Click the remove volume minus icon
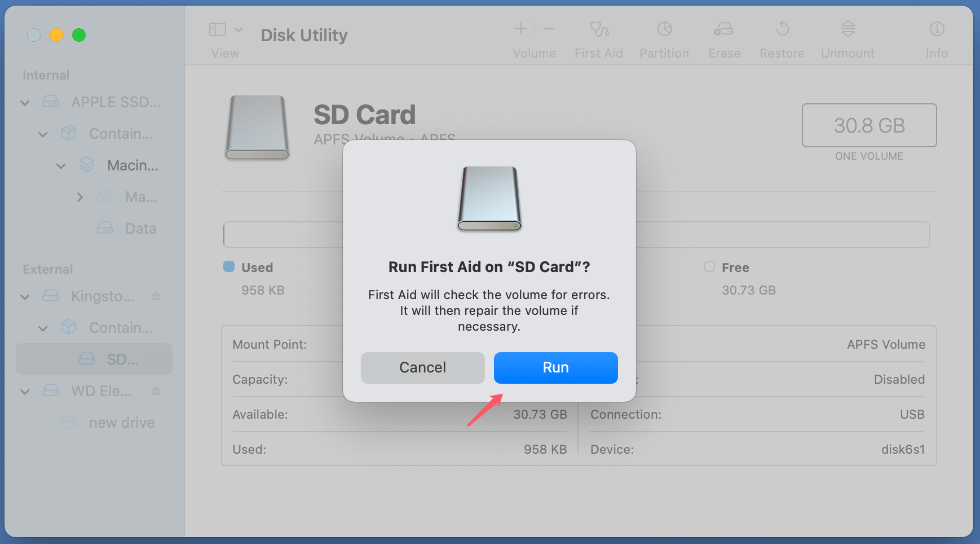The width and height of the screenshot is (980, 544). tap(549, 29)
